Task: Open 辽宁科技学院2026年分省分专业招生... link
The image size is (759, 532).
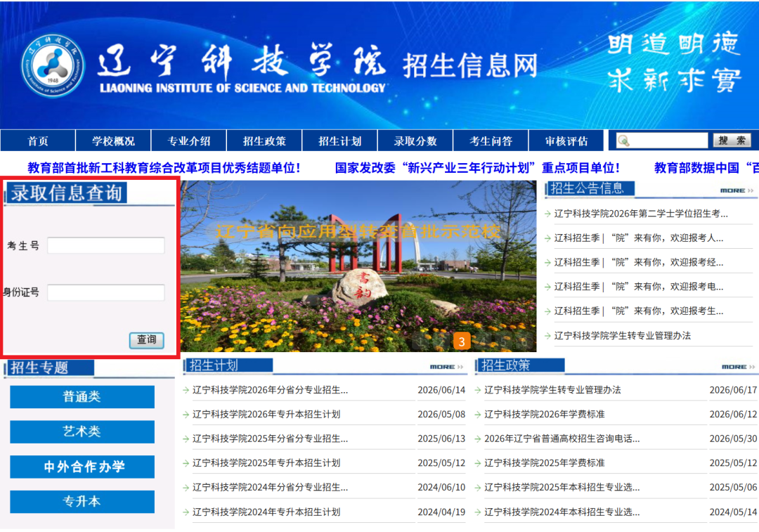Action: pyautogui.click(x=270, y=389)
